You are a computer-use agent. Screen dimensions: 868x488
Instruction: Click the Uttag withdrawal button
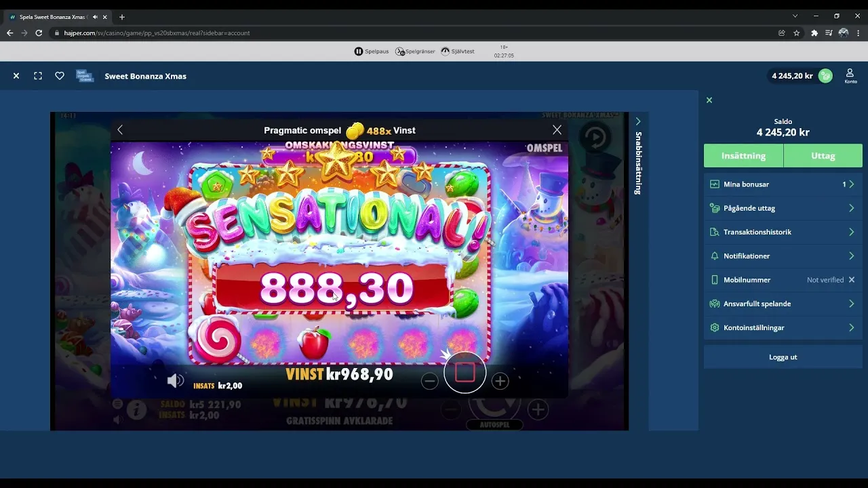(823, 155)
